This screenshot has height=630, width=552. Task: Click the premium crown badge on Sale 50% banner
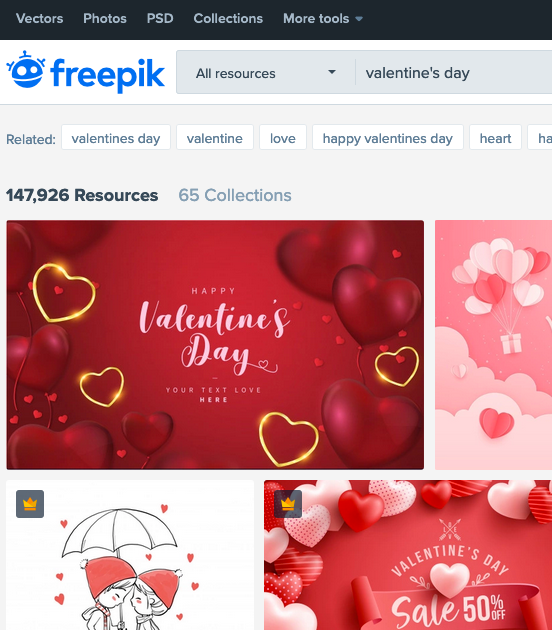[288, 504]
